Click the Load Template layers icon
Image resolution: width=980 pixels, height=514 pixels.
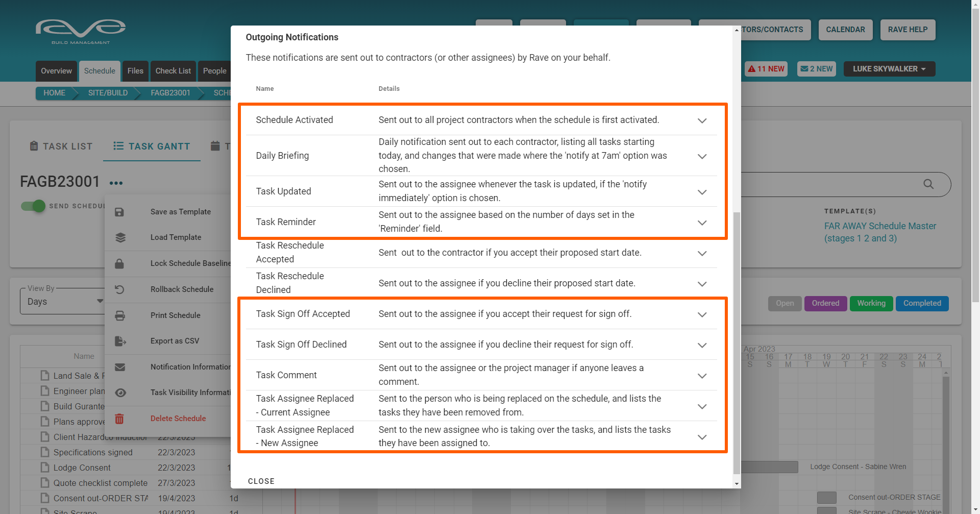click(120, 237)
